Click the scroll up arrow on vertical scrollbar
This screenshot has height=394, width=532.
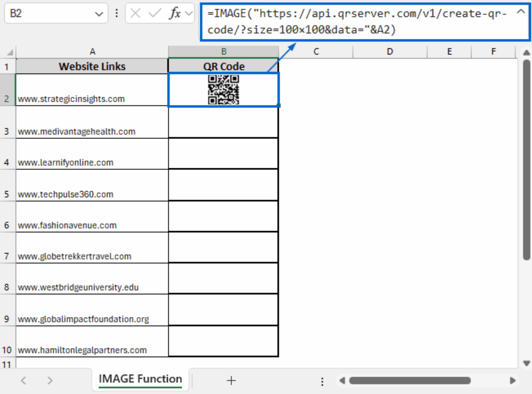(527, 53)
